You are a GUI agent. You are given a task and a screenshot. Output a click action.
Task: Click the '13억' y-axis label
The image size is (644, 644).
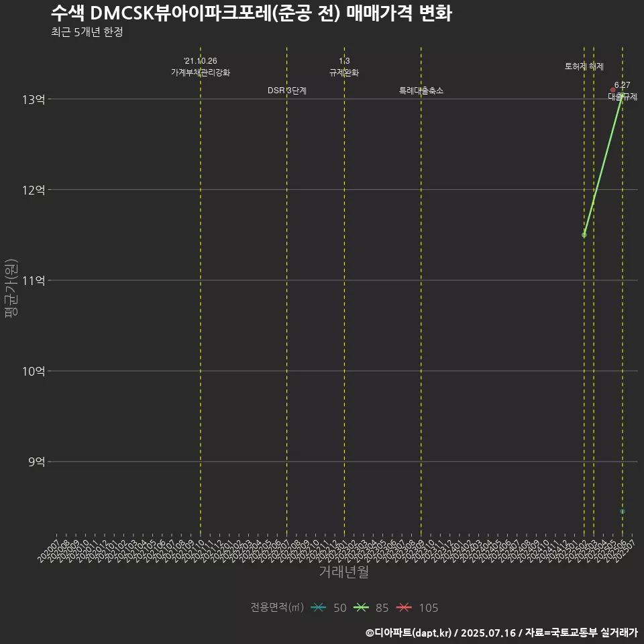coord(34,99)
